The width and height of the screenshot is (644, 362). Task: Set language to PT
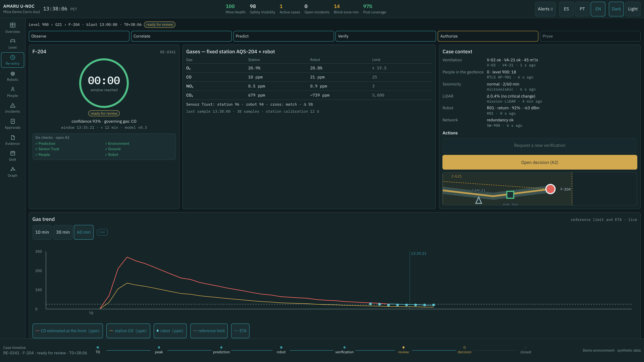582,9
